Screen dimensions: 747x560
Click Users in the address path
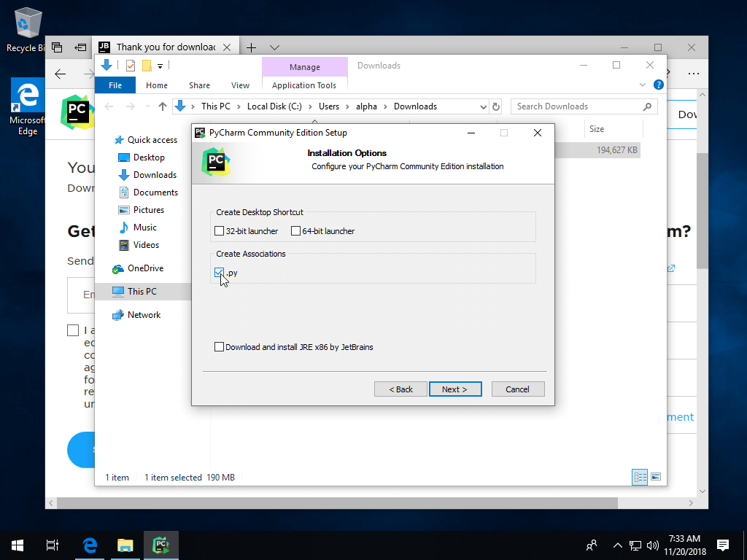(329, 106)
